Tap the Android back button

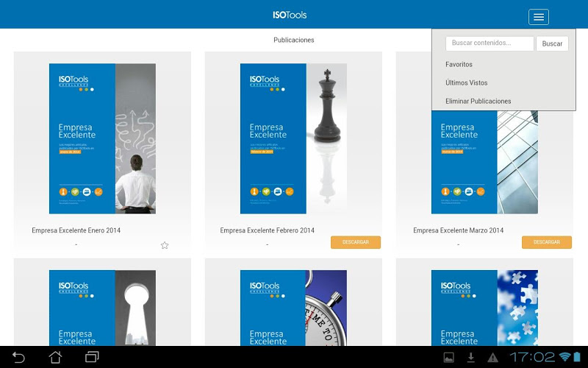coord(18,357)
